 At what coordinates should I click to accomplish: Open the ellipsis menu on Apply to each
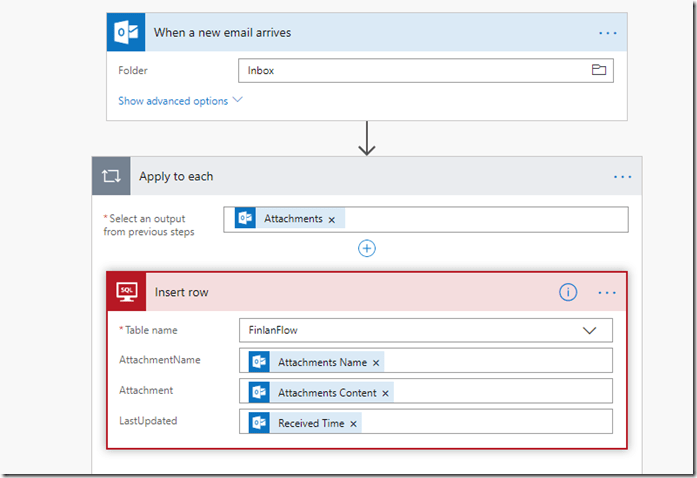(x=623, y=177)
